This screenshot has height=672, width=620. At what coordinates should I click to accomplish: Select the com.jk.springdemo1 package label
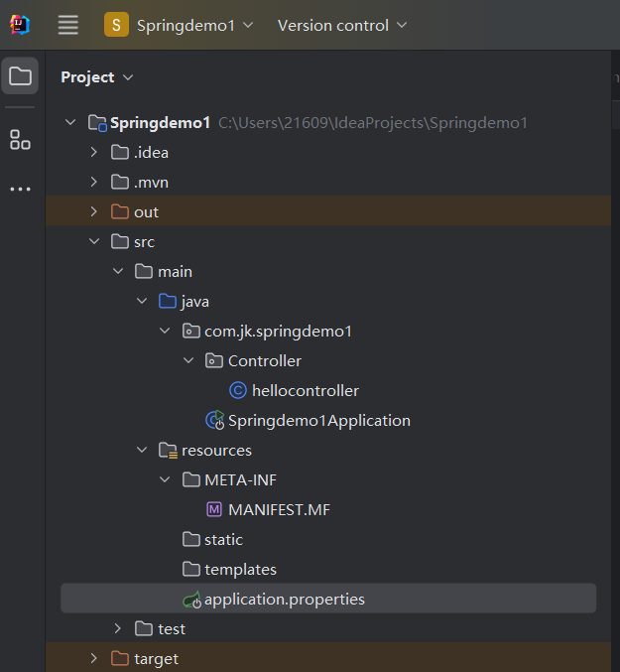[279, 332]
